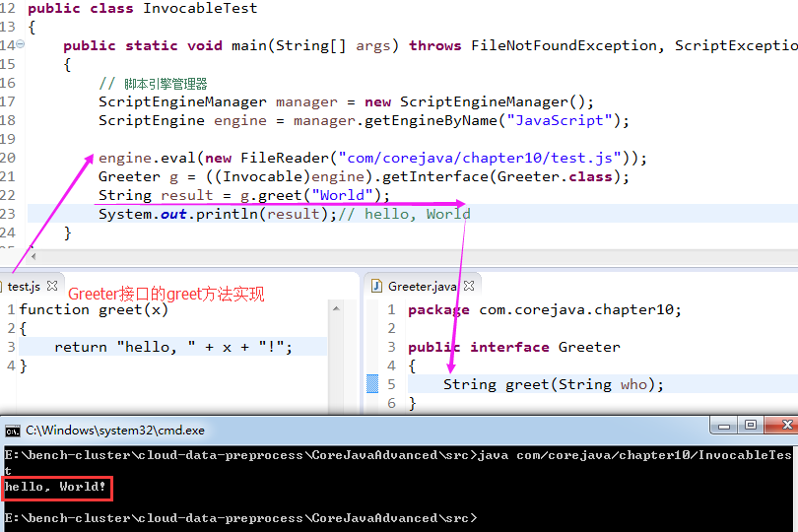Click 'String greet(String who);' line
798x532 pixels.
(x=554, y=384)
